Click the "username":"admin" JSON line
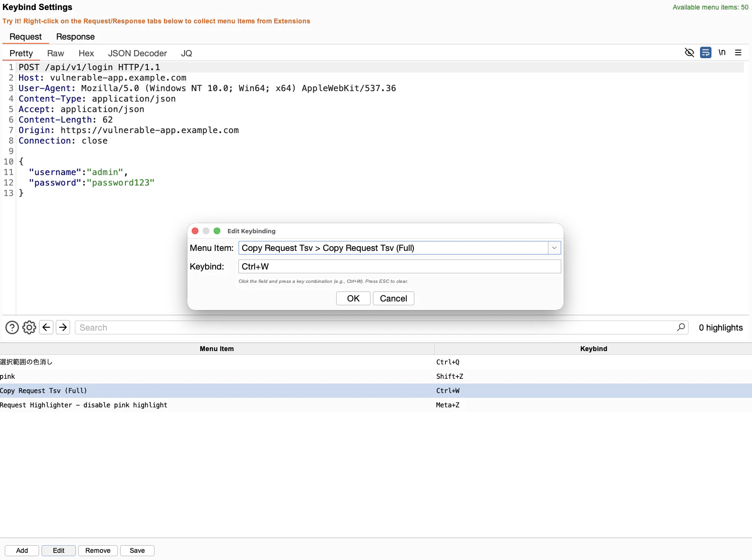This screenshot has height=560, width=752. click(78, 172)
